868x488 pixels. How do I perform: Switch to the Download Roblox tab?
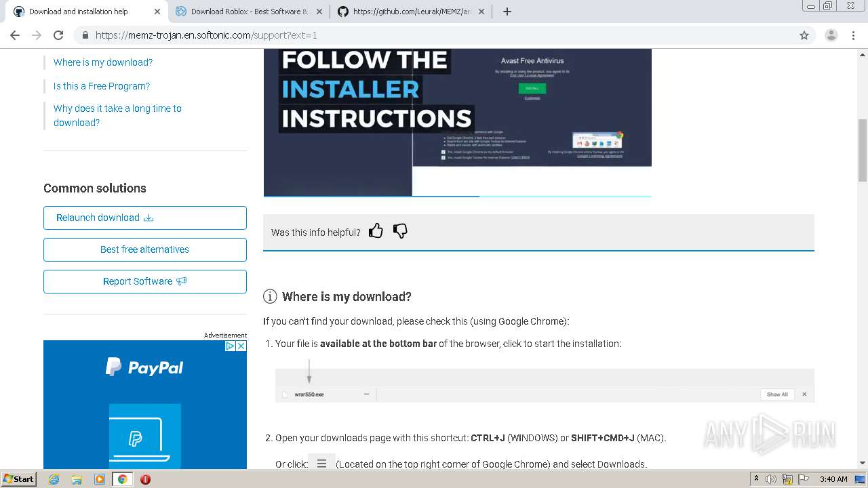(249, 12)
